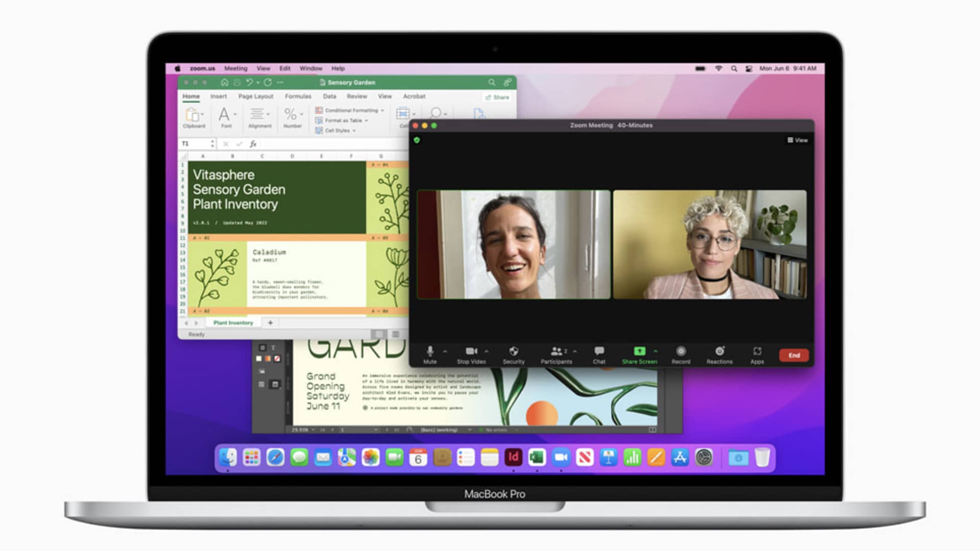Open the Meeting menu in menu bar

tap(236, 68)
